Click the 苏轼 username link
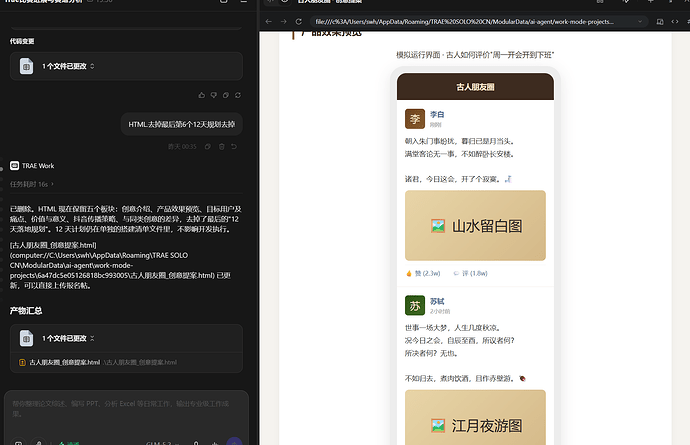690x445 pixels. pyautogui.click(x=437, y=301)
